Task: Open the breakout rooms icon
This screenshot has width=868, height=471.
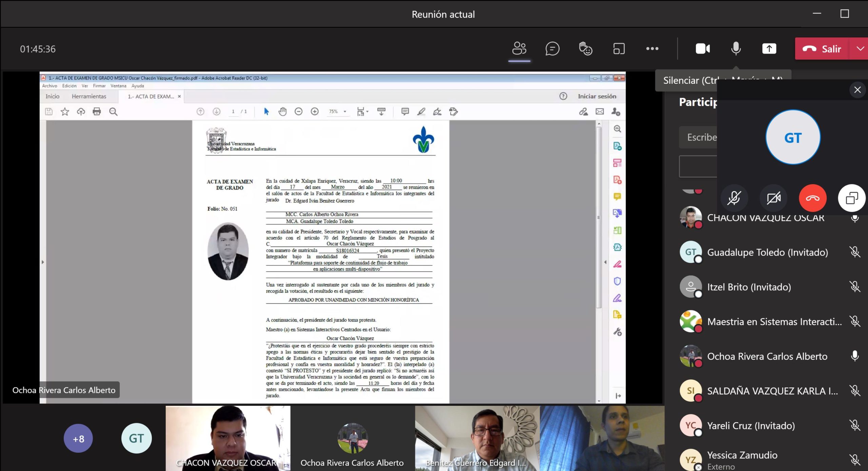Action: 619,49
